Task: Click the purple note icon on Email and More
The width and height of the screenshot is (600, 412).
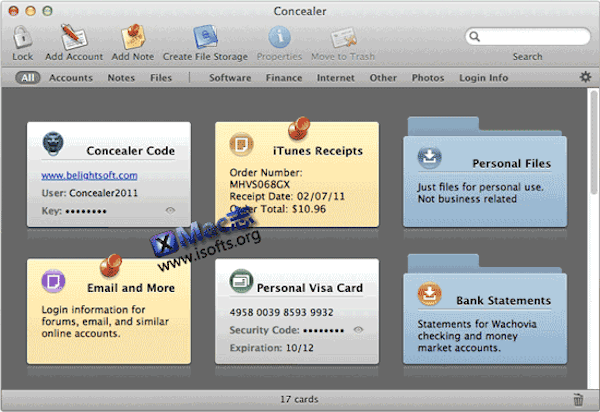Action: click(x=53, y=281)
